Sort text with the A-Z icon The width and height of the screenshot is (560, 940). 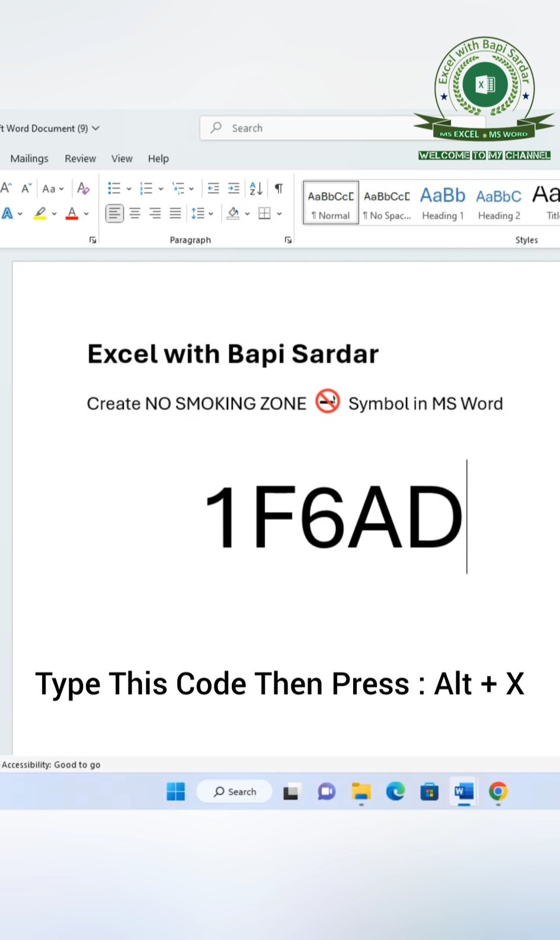point(256,188)
